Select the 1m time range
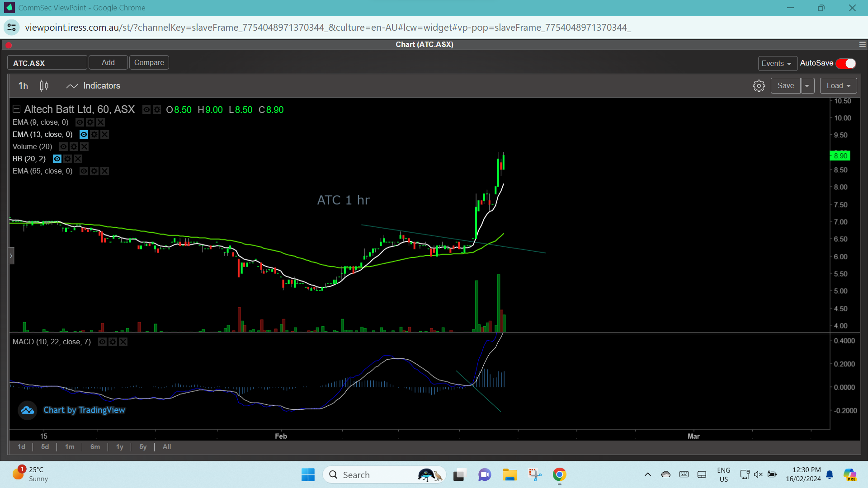Screen dimensions: 868x488 pos(70,447)
